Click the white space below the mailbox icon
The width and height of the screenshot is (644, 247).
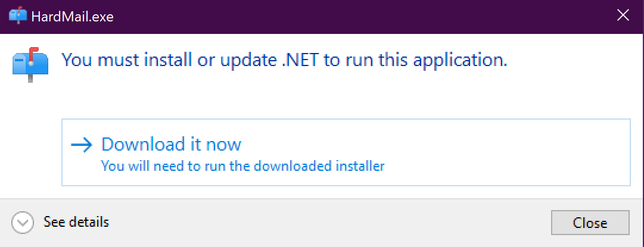click(x=30, y=137)
